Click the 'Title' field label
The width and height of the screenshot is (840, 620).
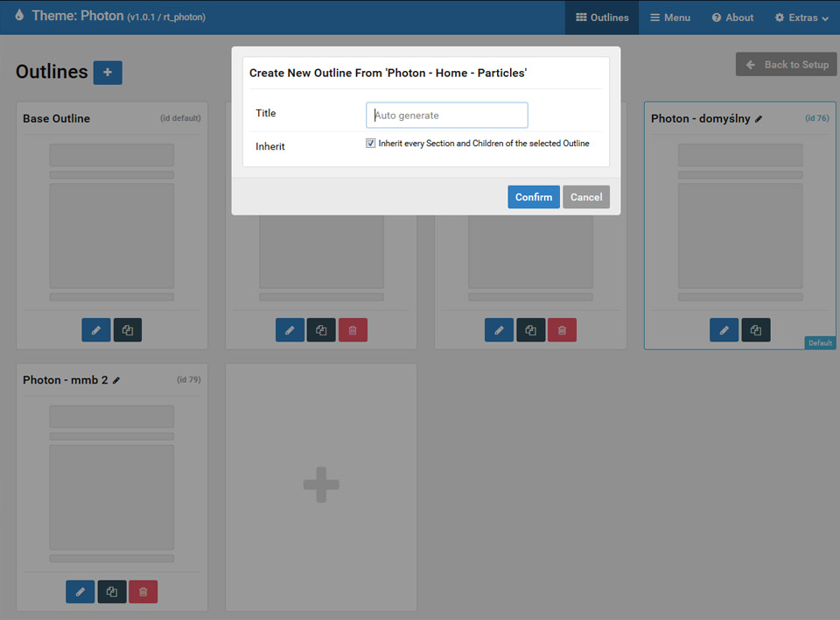(266, 113)
